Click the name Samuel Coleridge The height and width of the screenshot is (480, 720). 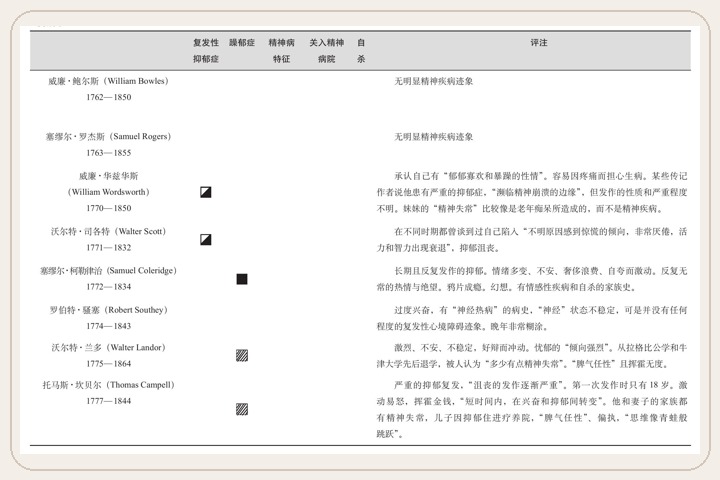pos(141,271)
